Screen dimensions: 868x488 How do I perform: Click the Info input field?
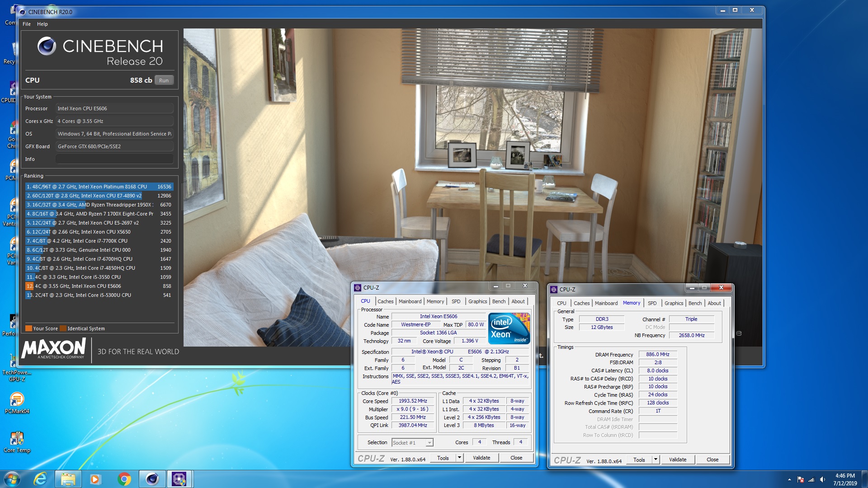pyautogui.click(x=114, y=159)
